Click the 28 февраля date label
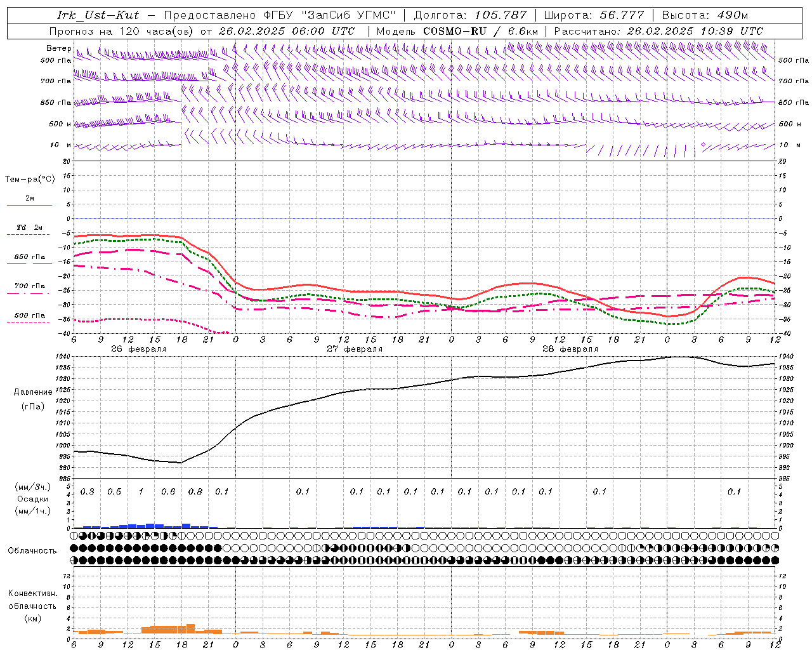This screenshot has width=812, height=650. point(570,349)
